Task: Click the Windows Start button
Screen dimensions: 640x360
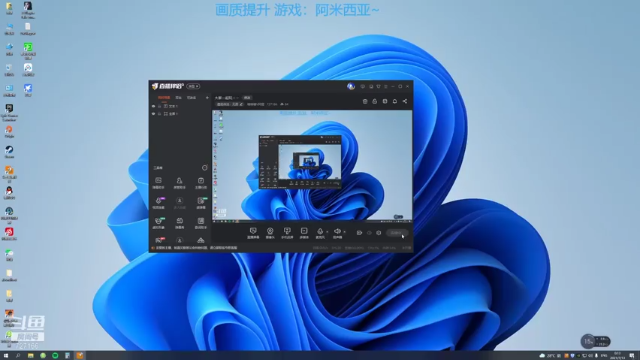Action: pos(6,356)
